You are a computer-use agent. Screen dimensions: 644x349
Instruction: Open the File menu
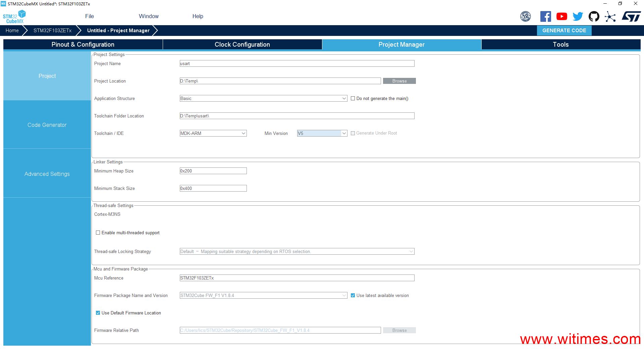point(90,16)
